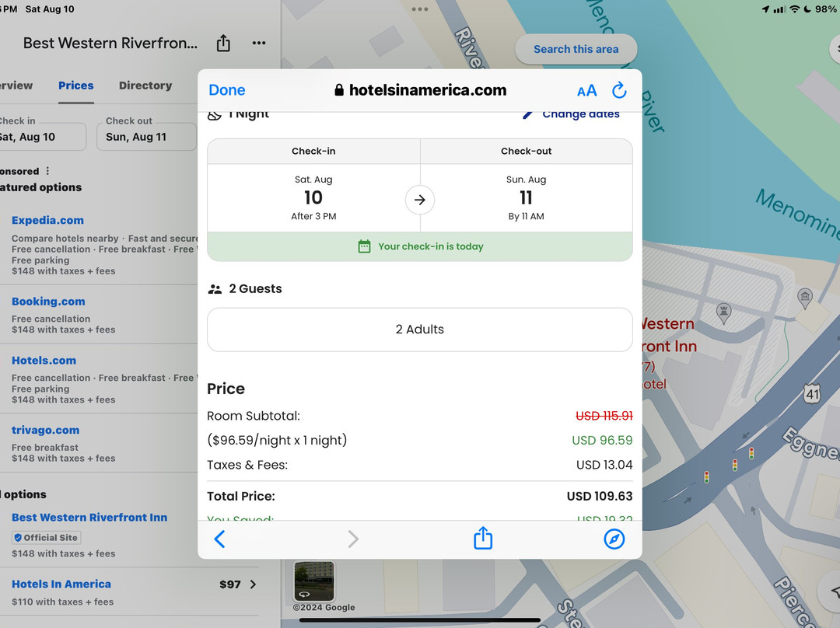Open the AA text size menu
This screenshot has height=628, width=840.
click(586, 90)
